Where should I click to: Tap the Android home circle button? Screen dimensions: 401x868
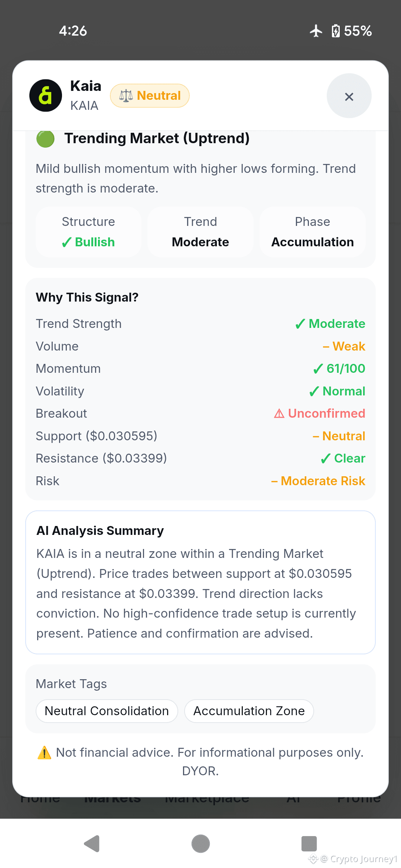pyautogui.click(x=200, y=844)
